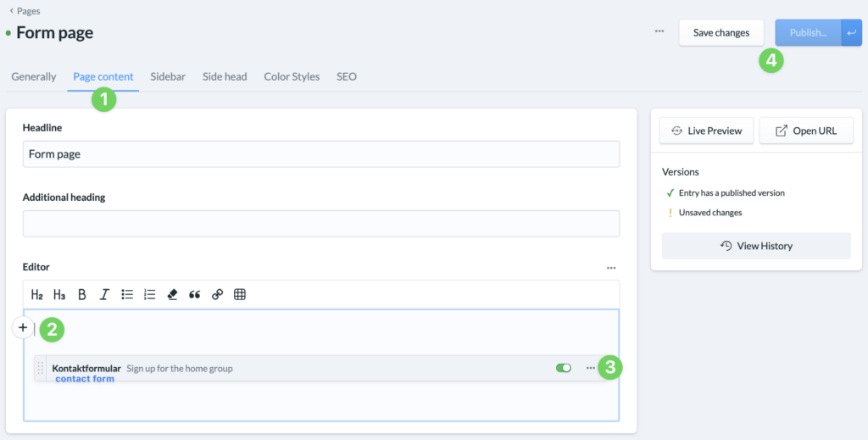This screenshot has width=868, height=440.
Task: Click 'Sign up for the home group' text
Action: coord(180,368)
